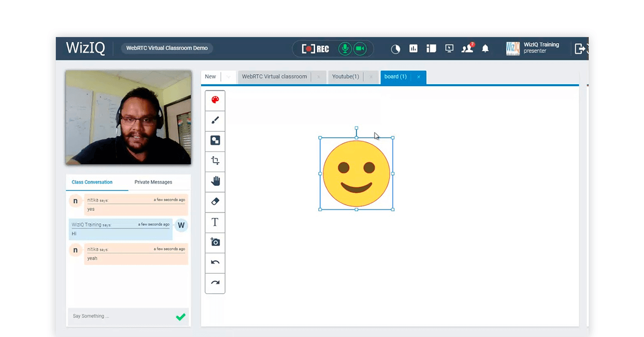
Task: Select the crop tool
Action: click(215, 160)
